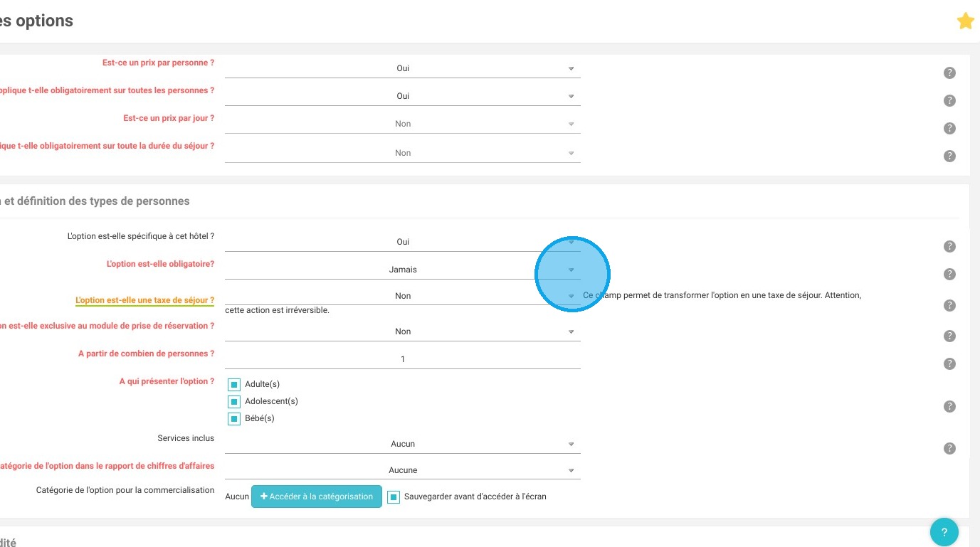Toggle the Bébé(s) checkbox
Image resolution: width=980 pixels, height=547 pixels.
[x=234, y=419]
